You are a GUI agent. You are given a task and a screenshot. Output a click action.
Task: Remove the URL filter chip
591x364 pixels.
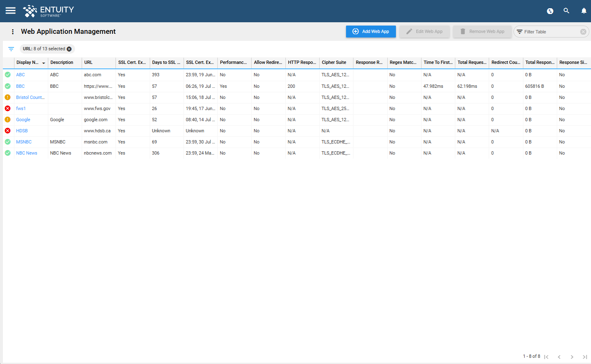pyautogui.click(x=69, y=49)
